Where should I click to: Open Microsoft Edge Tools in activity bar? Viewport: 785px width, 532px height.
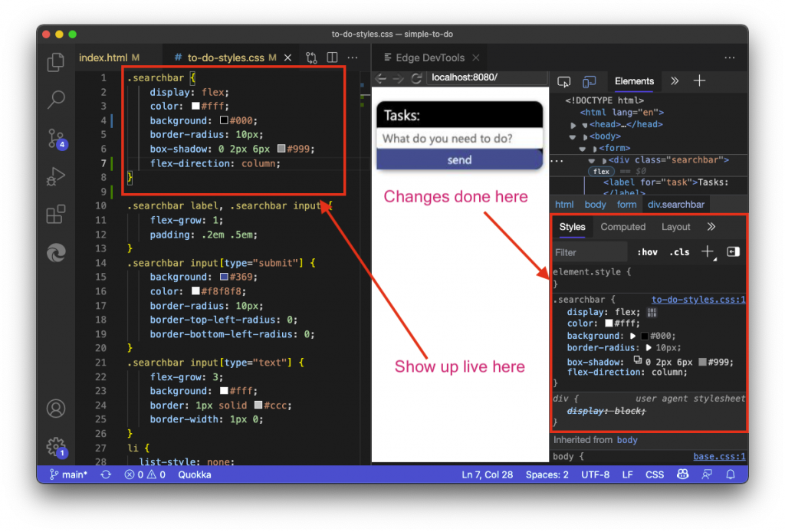56,252
